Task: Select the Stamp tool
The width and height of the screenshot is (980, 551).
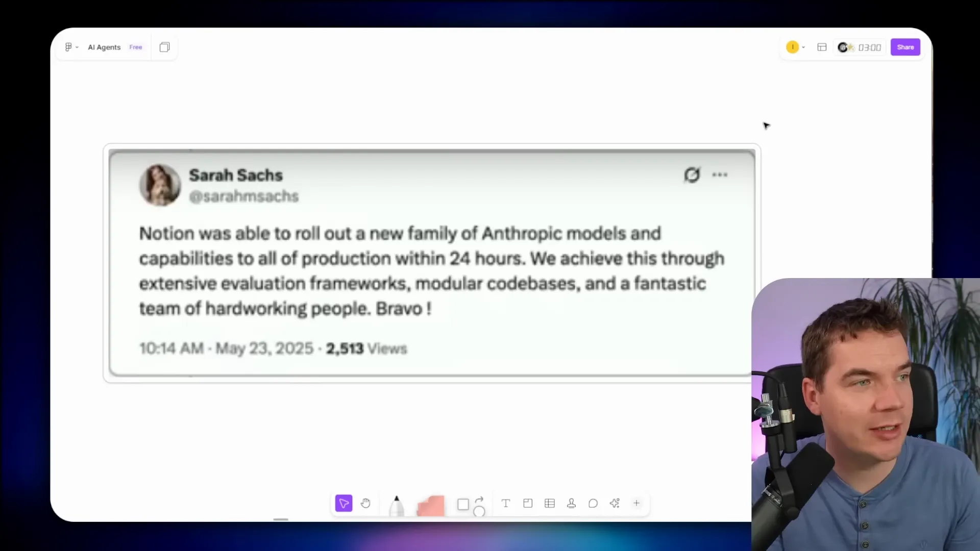Action: pyautogui.click(x=571, y=504)
